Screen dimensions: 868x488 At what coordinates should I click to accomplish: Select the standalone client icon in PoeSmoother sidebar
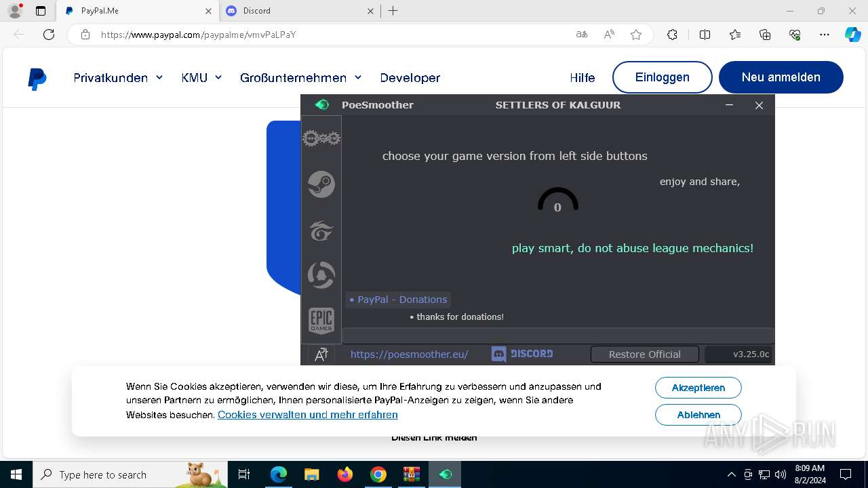[x=321, y=138]
